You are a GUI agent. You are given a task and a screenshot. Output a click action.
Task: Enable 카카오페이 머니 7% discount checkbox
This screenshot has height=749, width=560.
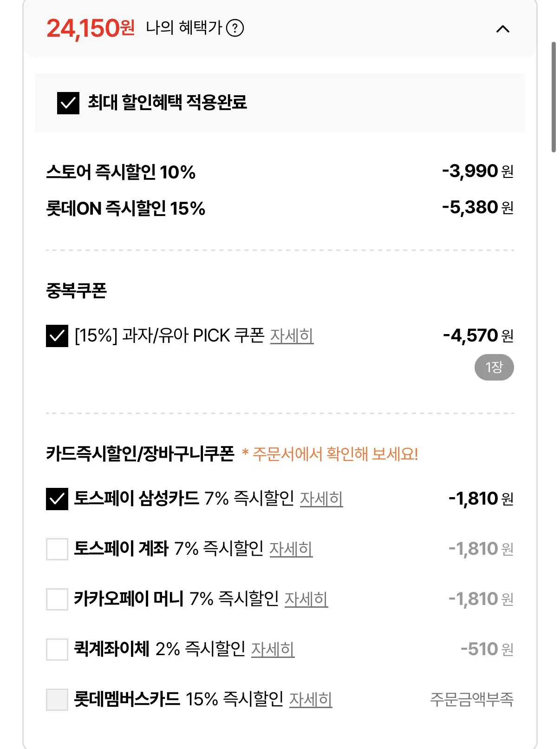(57, 599)
